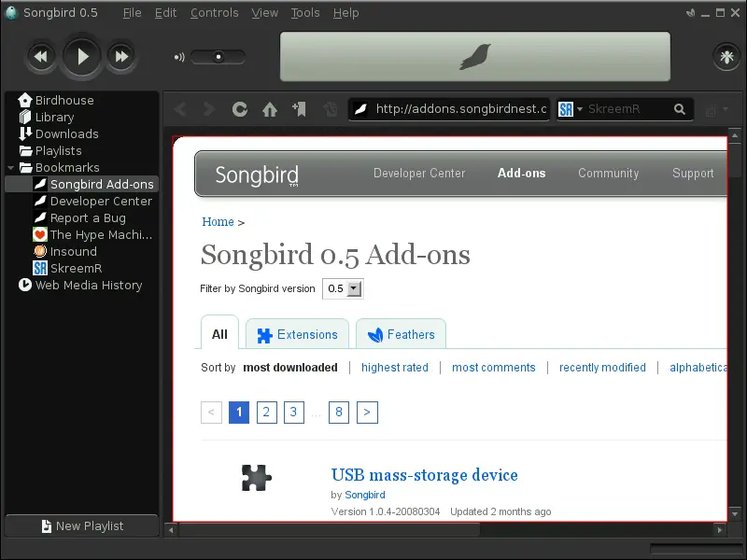Screen dimensions: 747x560
Task: Sort by highest rated
Action: pyautogui.click(x=394, y=368)
